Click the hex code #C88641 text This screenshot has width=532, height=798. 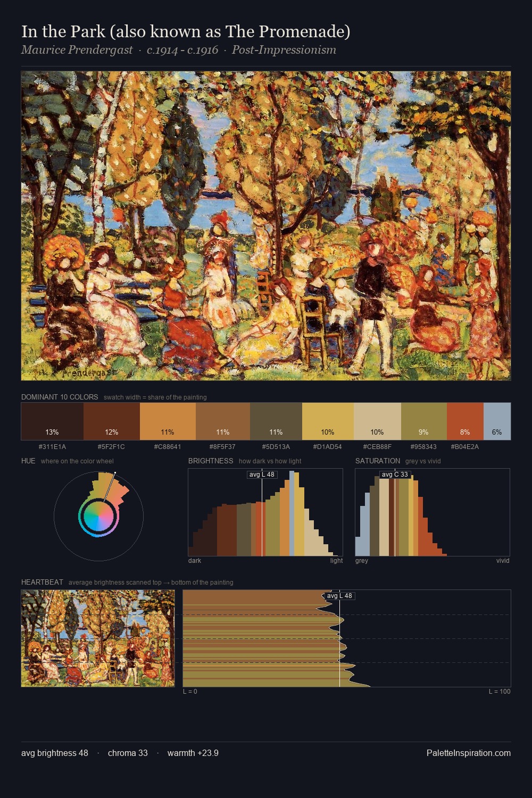tap(168, 447)
